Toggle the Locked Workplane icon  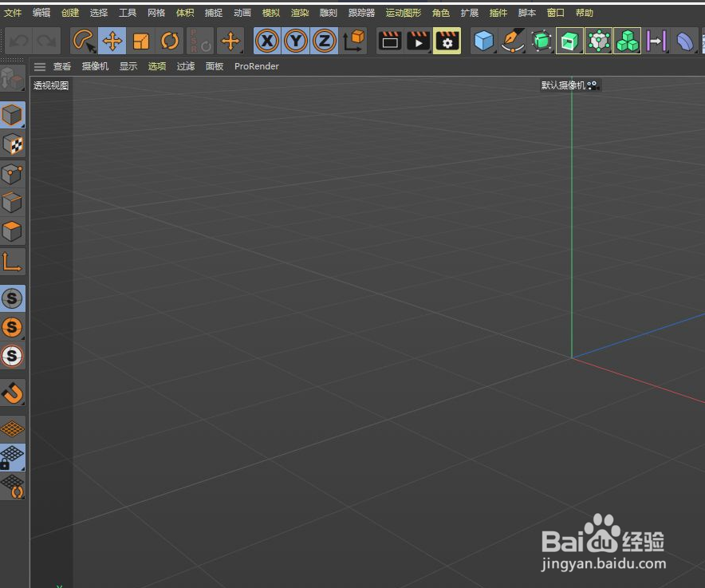point(12,457)
